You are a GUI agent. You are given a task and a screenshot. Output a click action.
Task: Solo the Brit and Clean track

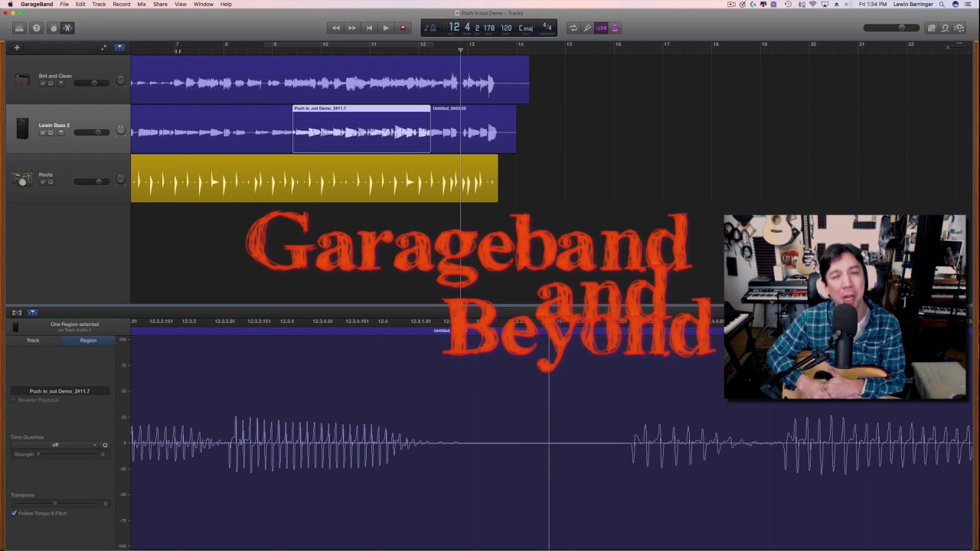coord(51,83)
